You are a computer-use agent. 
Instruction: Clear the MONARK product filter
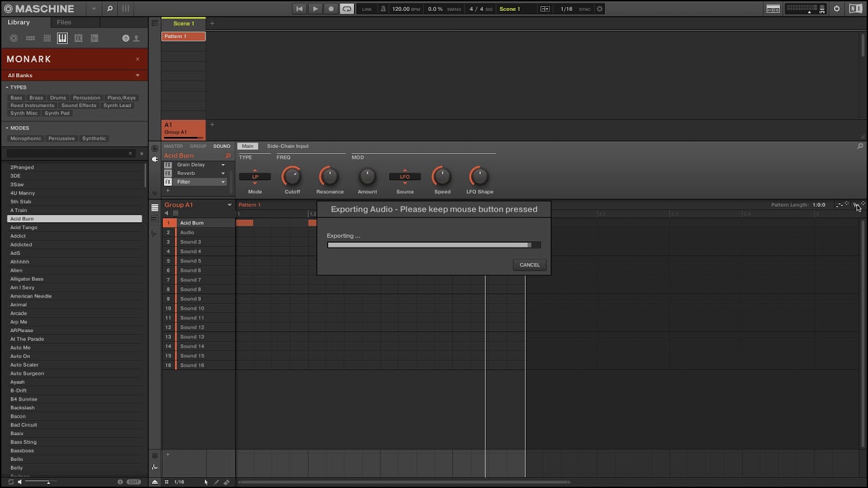138,59
